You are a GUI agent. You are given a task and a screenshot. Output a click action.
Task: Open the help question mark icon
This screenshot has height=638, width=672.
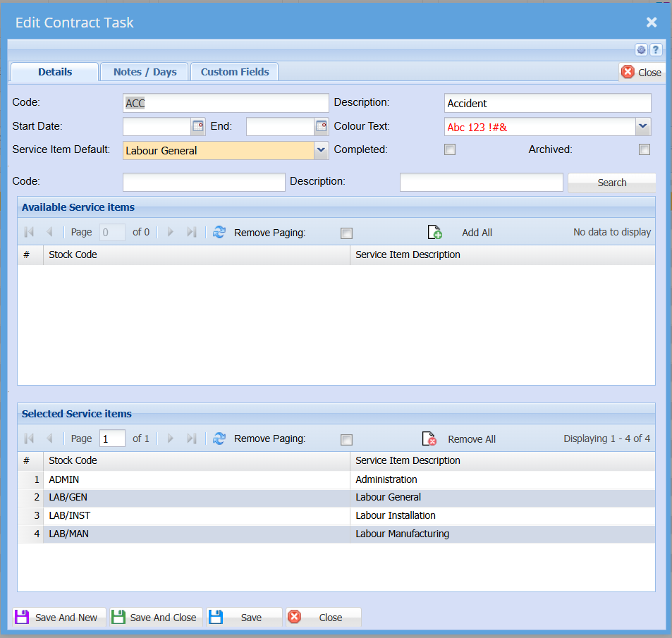pos(656,49)
